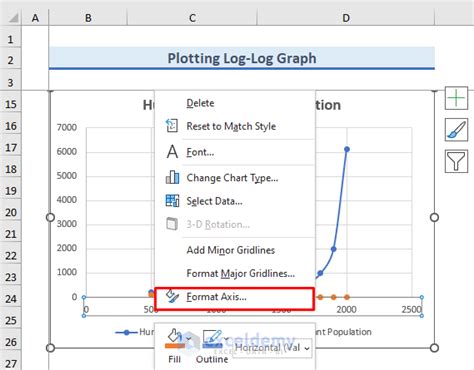Screen dimensions: 474x370
Task: Open the Chart Elements plus button
Action: pyautogui.click(x=456, y=98)
